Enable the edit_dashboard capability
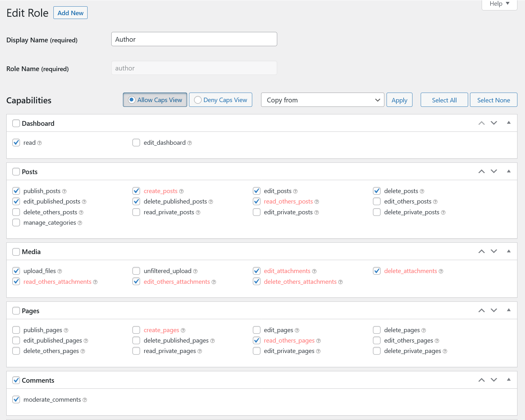Image resolution: width=525 pixels, height=420 pixels. tap(136, 143)
